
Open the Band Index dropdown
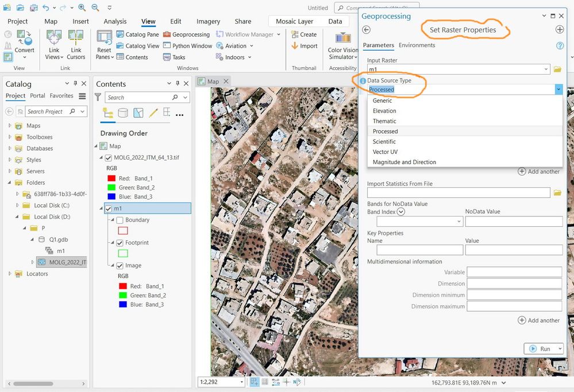pos(419,221)
